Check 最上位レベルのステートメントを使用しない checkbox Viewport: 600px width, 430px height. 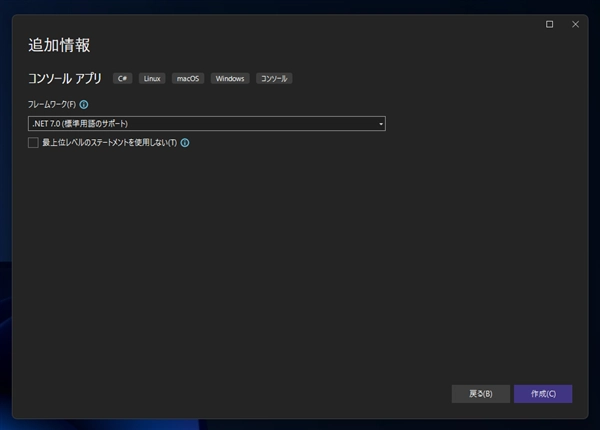point(33,143)
